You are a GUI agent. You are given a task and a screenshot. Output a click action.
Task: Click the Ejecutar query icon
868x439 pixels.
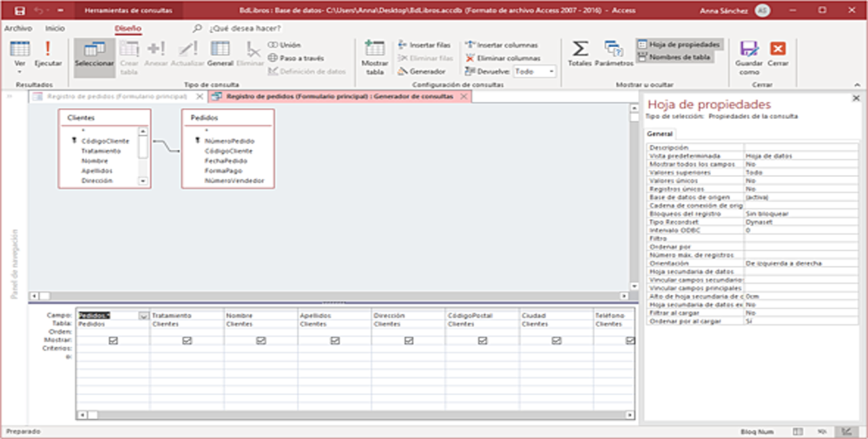click(48, 50)
